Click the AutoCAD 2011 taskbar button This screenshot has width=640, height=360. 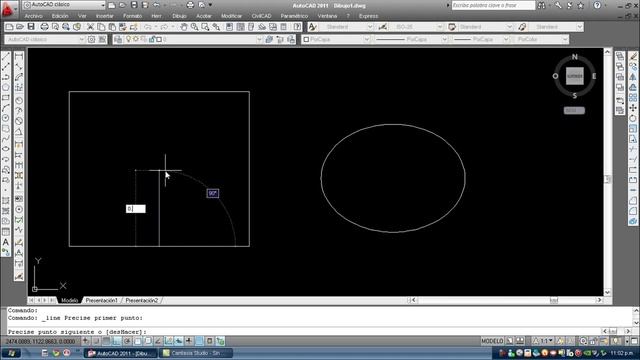121,353
